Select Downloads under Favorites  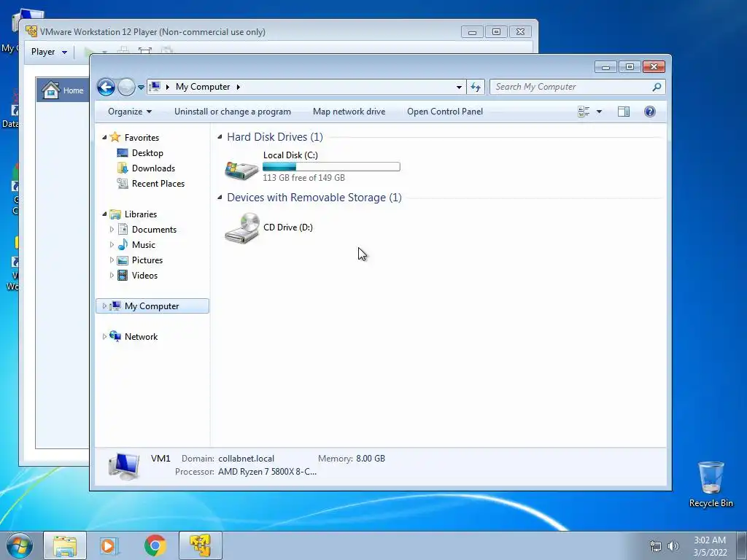pos(153,168)
